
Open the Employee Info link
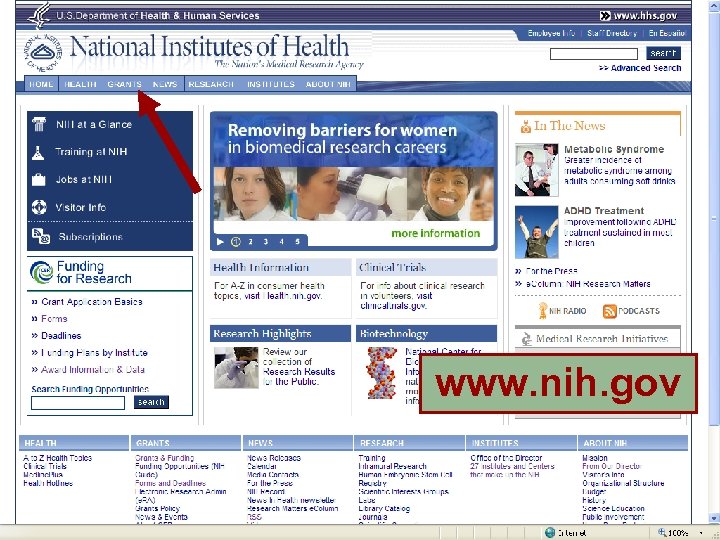click(x=551, y=33)
